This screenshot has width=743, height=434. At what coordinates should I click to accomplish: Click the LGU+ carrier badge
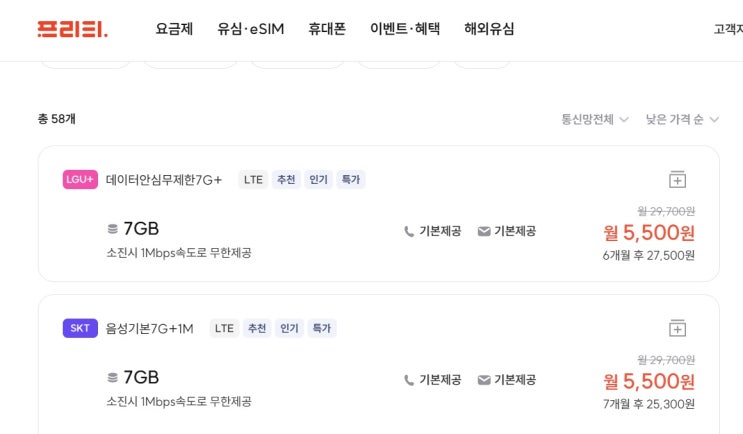click(80, 180)
